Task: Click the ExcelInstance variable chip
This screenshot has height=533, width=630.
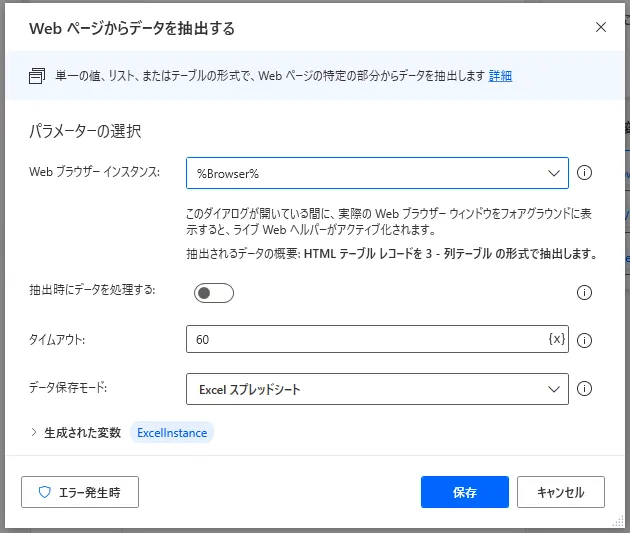Action: [x=172, y=433]
